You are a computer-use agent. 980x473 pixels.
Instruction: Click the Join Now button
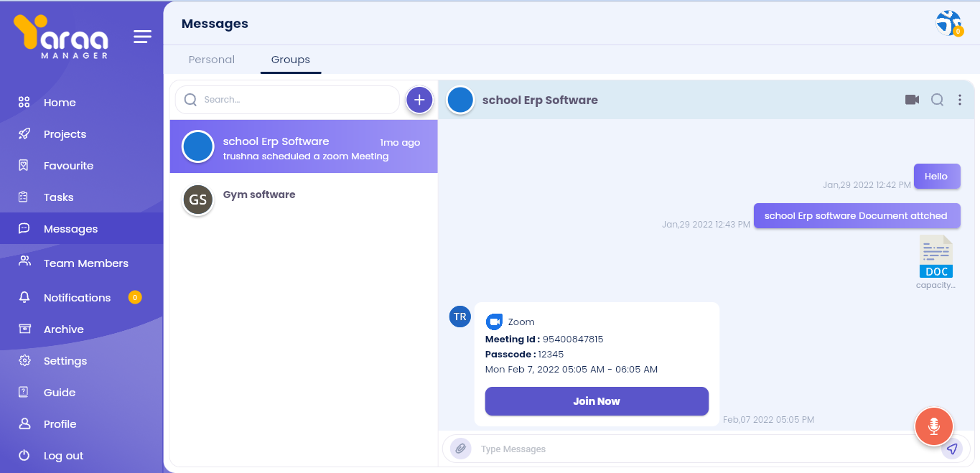597,401
